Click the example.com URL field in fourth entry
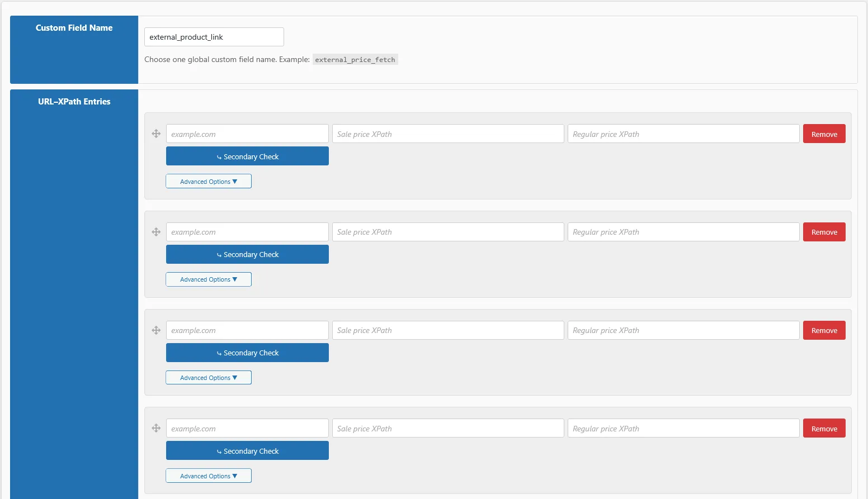The width and height of the screenshot is (868, 499). pos(247,428)
